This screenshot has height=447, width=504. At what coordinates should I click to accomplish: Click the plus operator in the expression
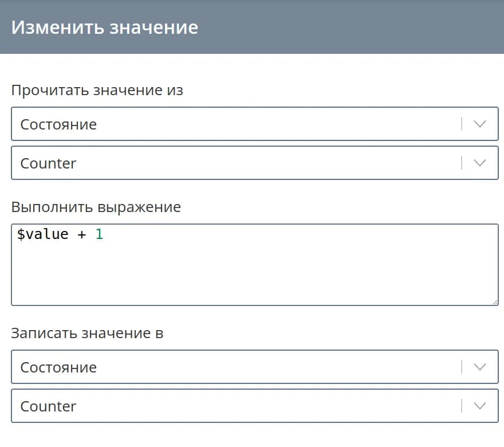(81, 234)
